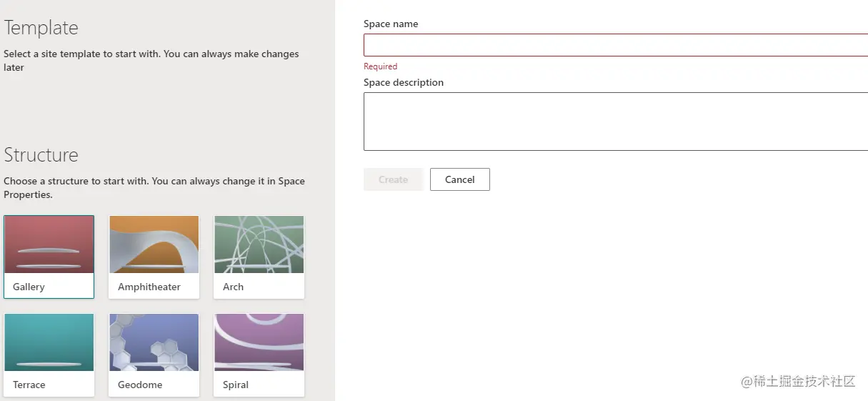The height and width of the screenshot is (401, 868).
Task: Click the Terrace caption text
Action: pos(29,385)
